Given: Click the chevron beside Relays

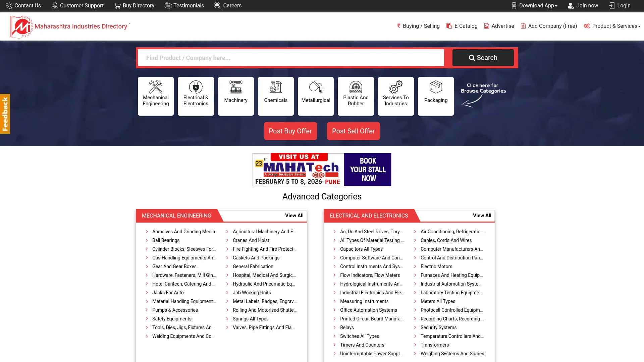Looking at the screenshot, I should (x=334, y=327).
